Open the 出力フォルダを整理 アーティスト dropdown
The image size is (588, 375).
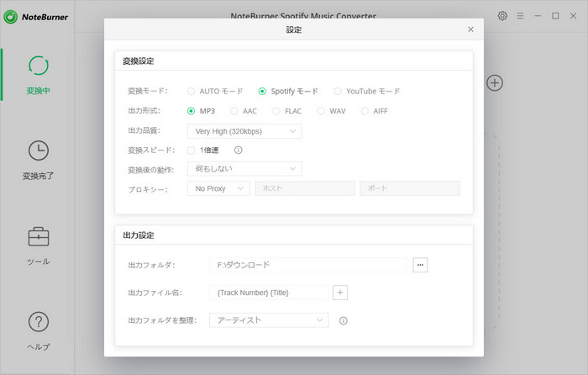pos(269,320)
